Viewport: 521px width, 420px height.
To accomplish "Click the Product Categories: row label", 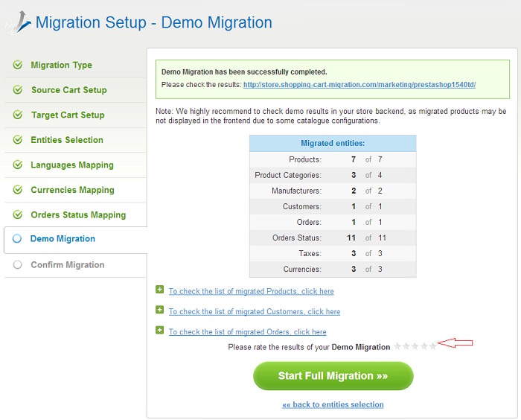I will pos(288,175).
